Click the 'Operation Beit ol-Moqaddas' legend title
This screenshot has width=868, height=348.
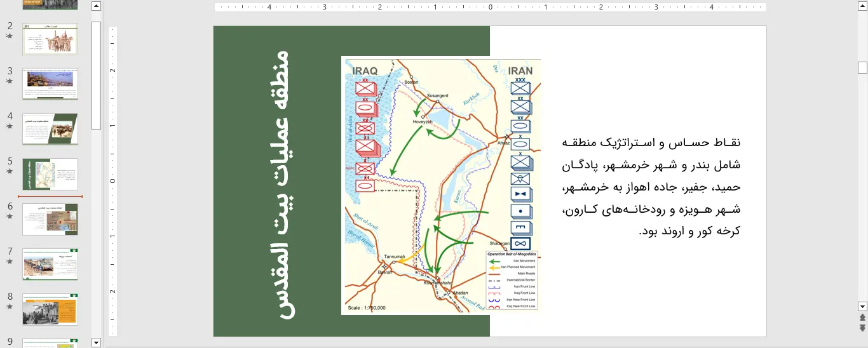(512, 254)
